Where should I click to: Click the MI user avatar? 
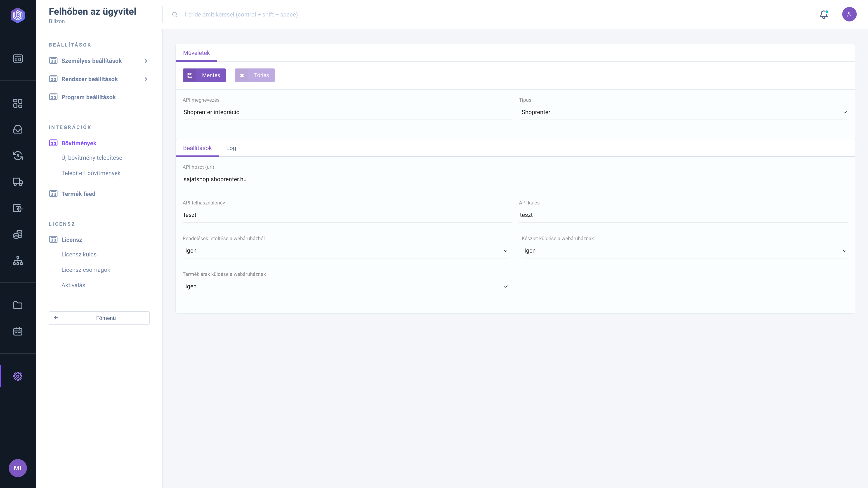pos(18,468)
